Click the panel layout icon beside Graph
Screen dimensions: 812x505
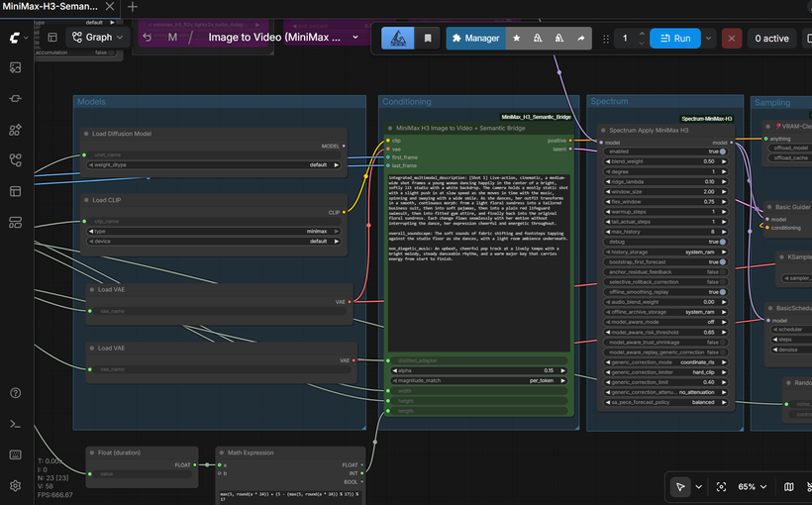click(x=52, y=38)
